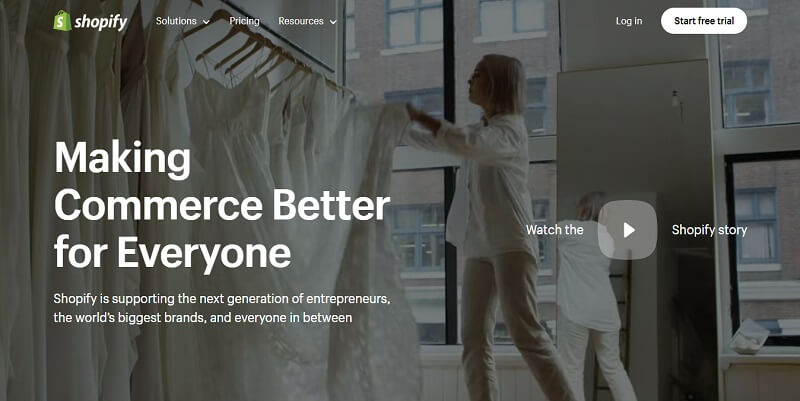Click the "next generation of entrepreneurs" text line

222,298
